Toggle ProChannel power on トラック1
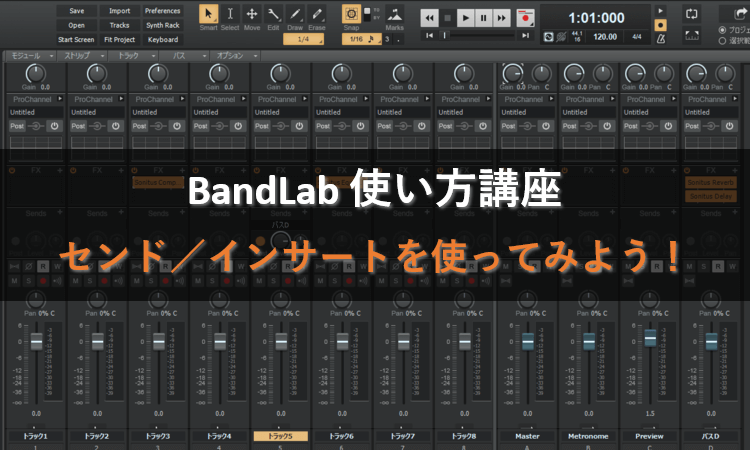Image resolution: width=750 pixels, height=450 pixels. click(x=55, y=126)
